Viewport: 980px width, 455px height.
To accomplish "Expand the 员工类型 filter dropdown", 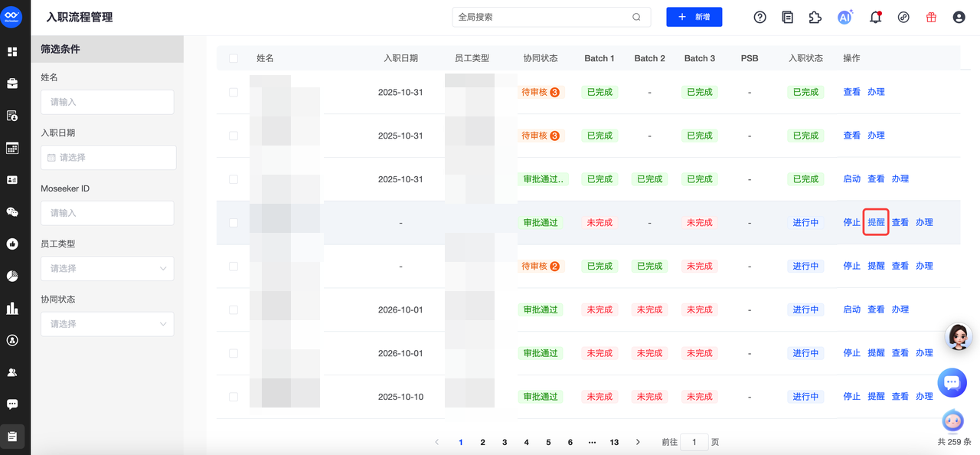I will point(107,269).
